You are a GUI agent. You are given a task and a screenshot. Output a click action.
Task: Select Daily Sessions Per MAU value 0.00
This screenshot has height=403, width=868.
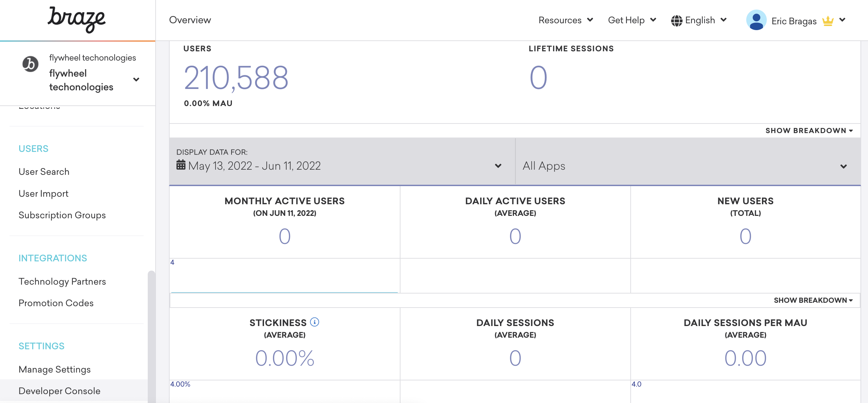click(746, 358)
